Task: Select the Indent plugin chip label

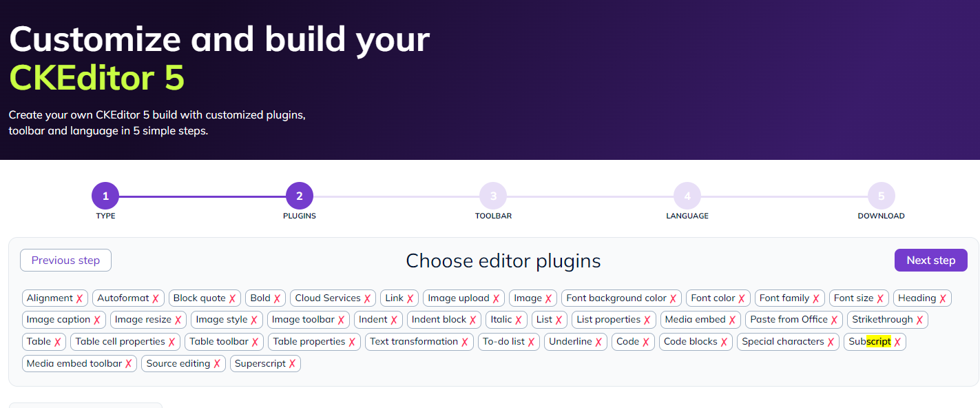Action: click(373, 320)
